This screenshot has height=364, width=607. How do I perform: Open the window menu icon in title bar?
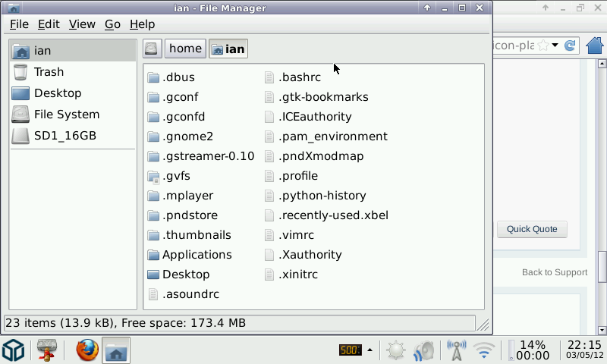point(14,8)
